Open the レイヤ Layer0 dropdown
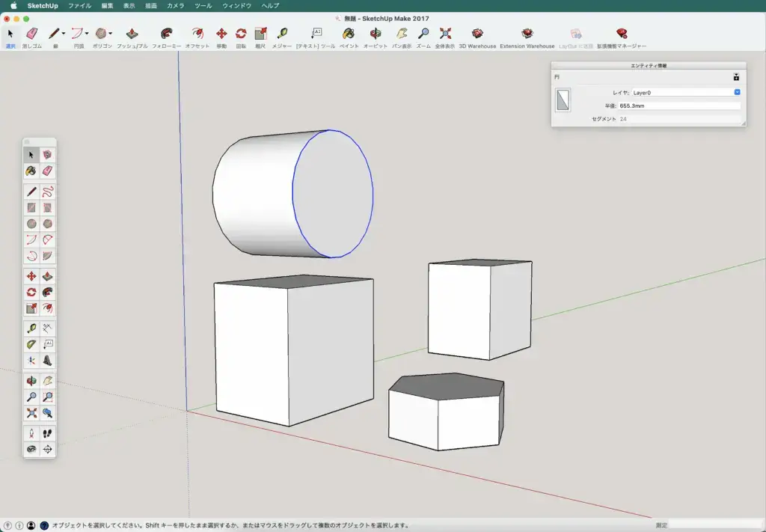 pos(686,92)
